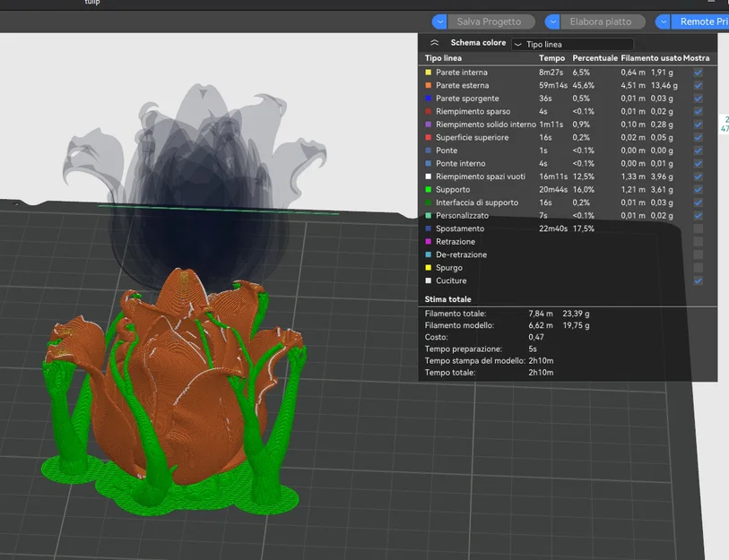
Task: Select the Interfaccia di supporto label
Action: [x=476, y=202]
